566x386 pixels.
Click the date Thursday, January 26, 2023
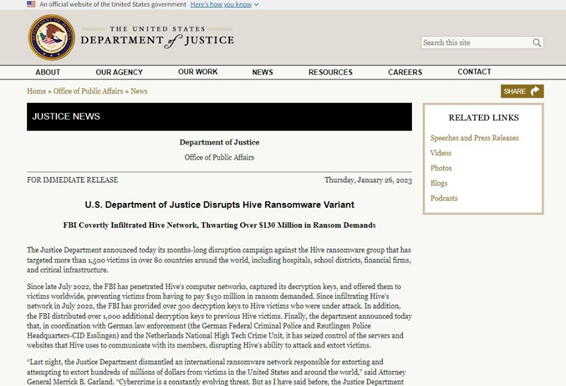coord(368,180)
